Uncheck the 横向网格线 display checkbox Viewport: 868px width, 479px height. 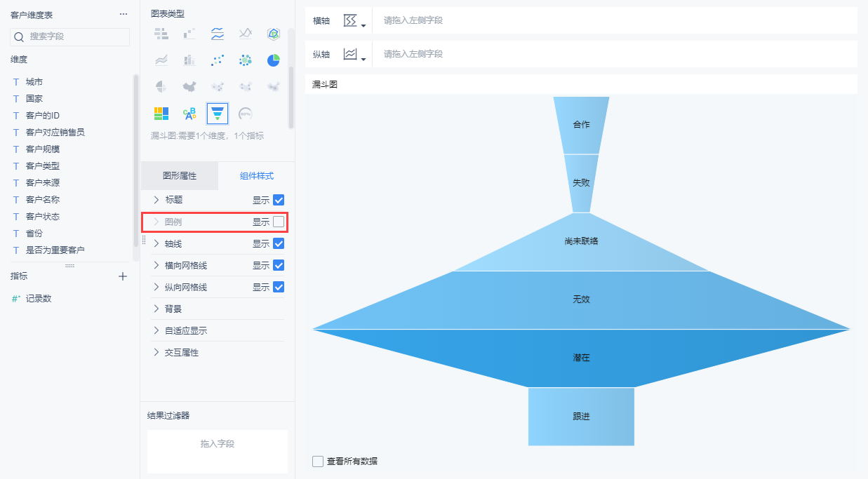coord(279,266)
